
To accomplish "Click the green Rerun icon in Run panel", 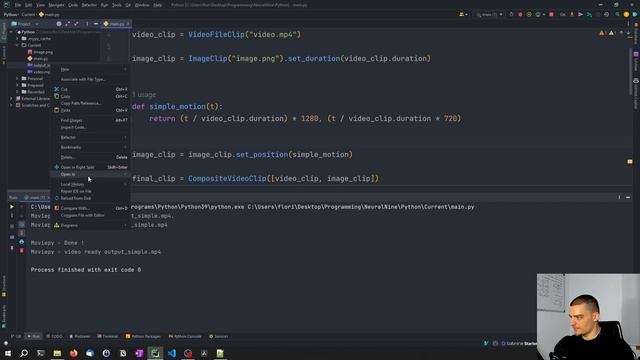I will [12, 207].
